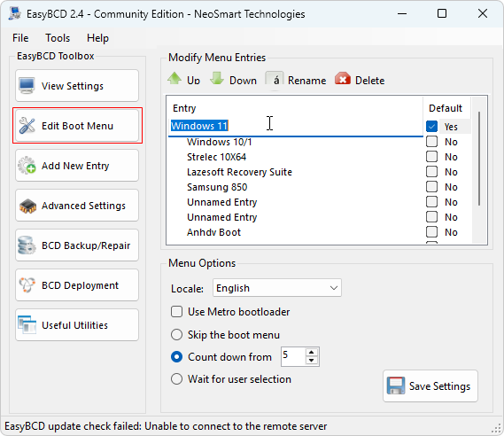The height and width of the screenshot is (436, 504).
Task: Enable the Use Metro bootloader checkbox
Action: (x=176, y=312)
